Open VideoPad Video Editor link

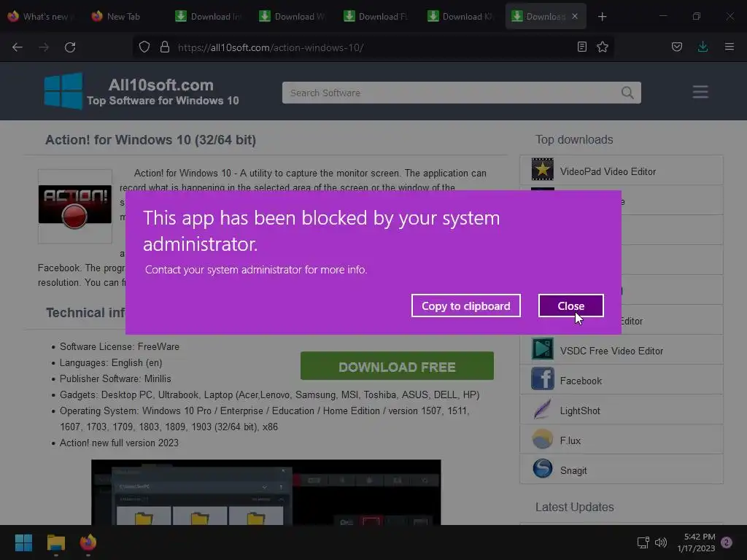[608, 171]
